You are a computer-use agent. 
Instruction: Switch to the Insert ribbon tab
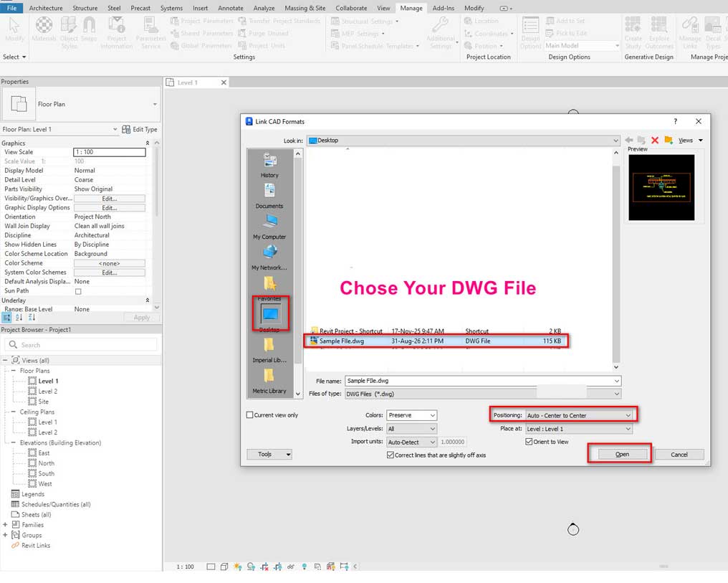point(200,8)
